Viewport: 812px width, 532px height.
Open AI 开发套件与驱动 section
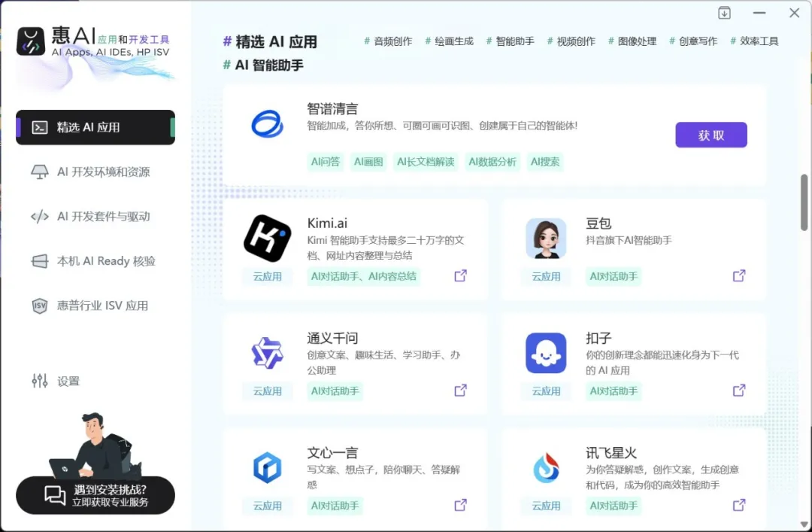pyautogui.click(x=95, y=217)
